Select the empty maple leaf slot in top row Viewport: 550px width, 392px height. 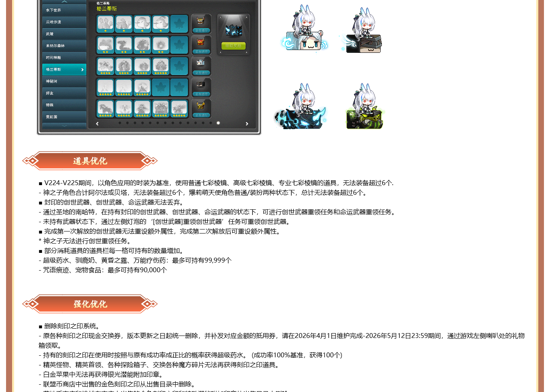[179, 24]
